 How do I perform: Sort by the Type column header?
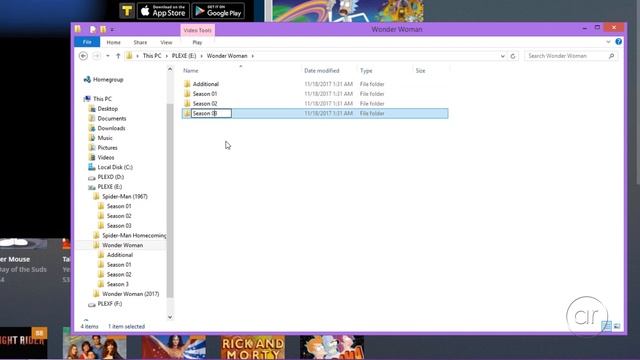pos(366,71)
